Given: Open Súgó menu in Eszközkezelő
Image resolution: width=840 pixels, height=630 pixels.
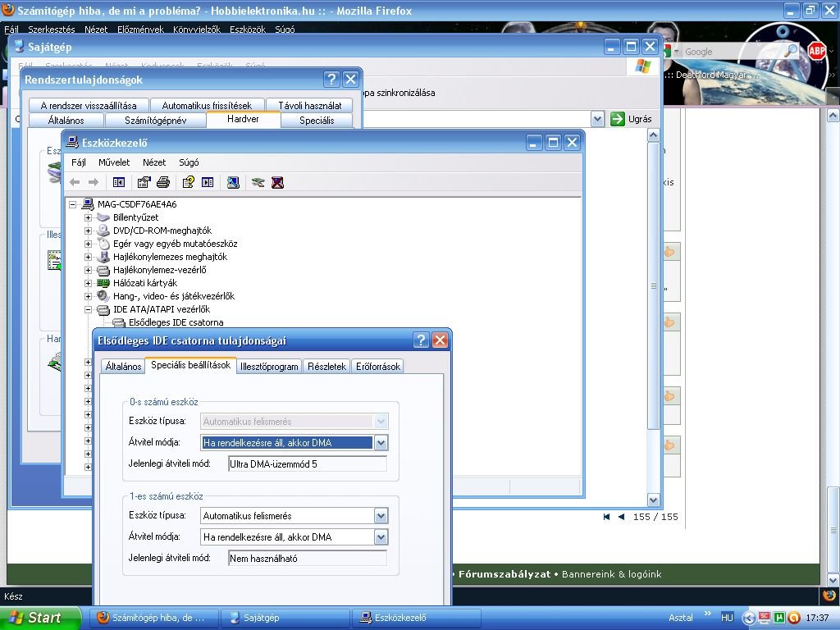Looking at the screenshot, I should tap(189, 162).
